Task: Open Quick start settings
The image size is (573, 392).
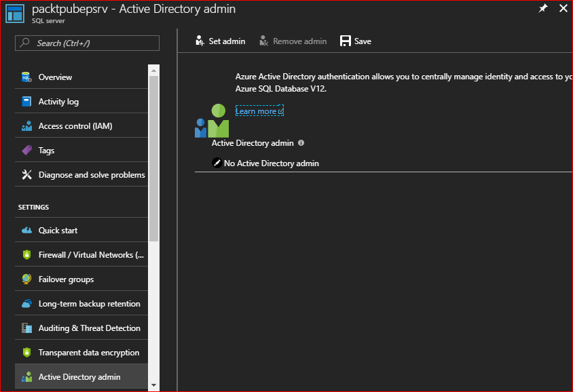Action: pos(81,231)
